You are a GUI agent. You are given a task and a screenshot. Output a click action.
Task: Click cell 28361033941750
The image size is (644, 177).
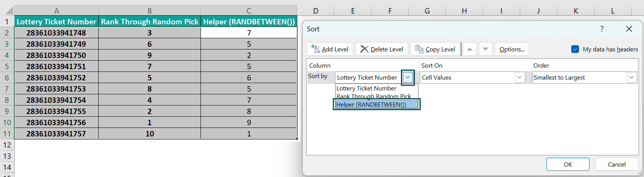coord(57,55)
